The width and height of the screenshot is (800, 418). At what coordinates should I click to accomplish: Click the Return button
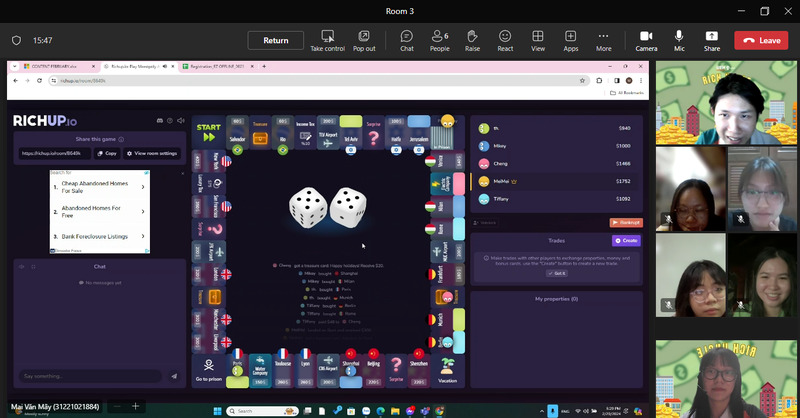click(x=276, y=40)
